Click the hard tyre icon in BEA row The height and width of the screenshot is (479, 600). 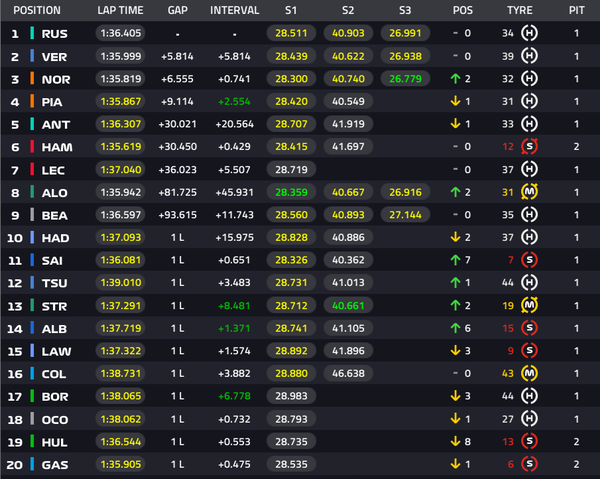(x=529, y=215)
